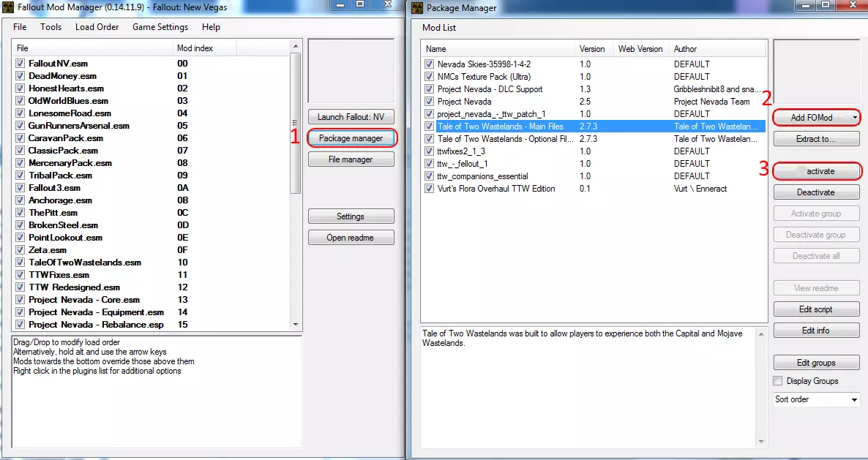Select the ttwfixes2_1_3 mod row

(594, 151)
